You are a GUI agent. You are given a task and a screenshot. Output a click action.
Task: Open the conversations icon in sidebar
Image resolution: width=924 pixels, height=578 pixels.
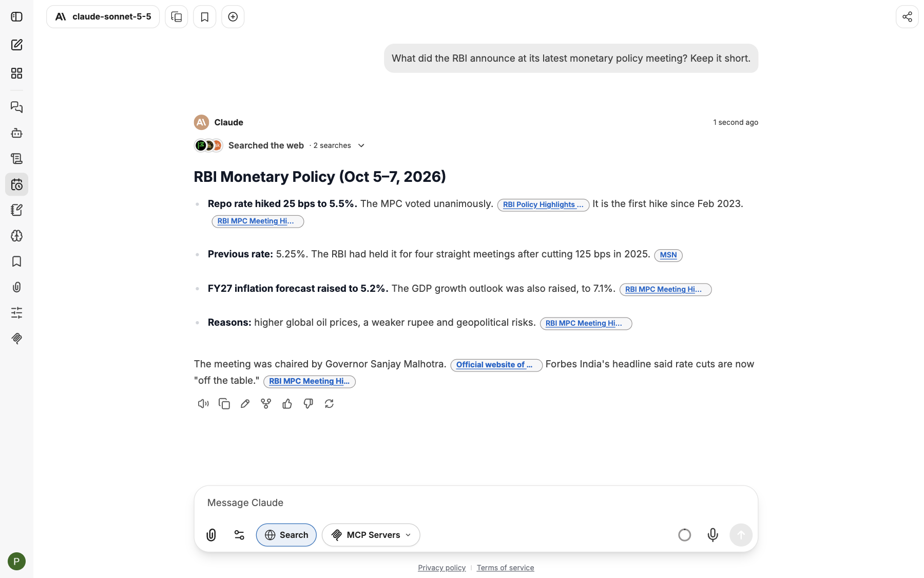tap(16, 107)
